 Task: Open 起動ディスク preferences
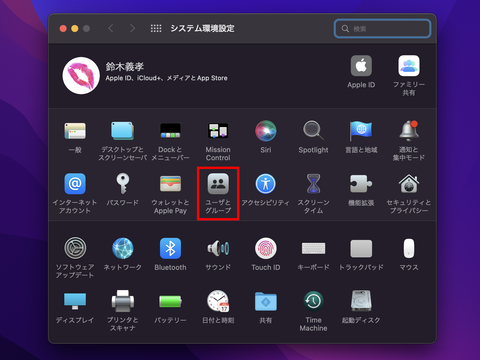click(x=361, y=300)
